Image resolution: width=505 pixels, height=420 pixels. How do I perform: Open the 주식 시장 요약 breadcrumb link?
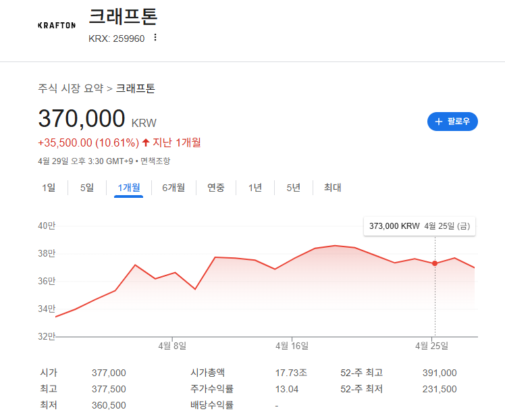click(x=71, y=88)
